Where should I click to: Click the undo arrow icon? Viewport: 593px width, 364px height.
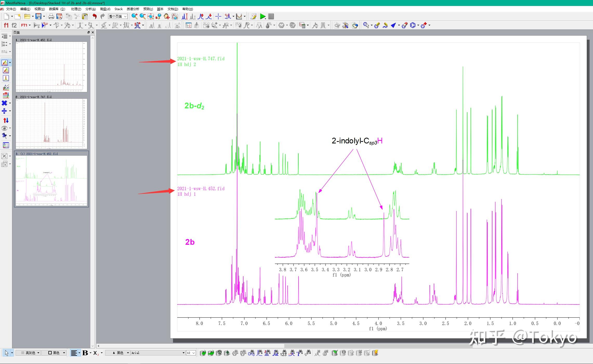pyautogui.click(x=95, y=16)
